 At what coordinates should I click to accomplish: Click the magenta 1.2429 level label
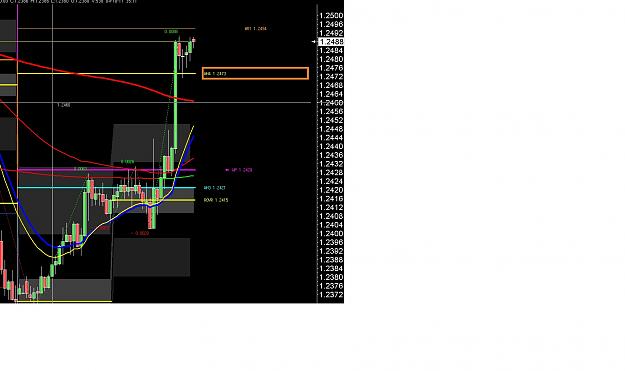(x=239, y=170)
